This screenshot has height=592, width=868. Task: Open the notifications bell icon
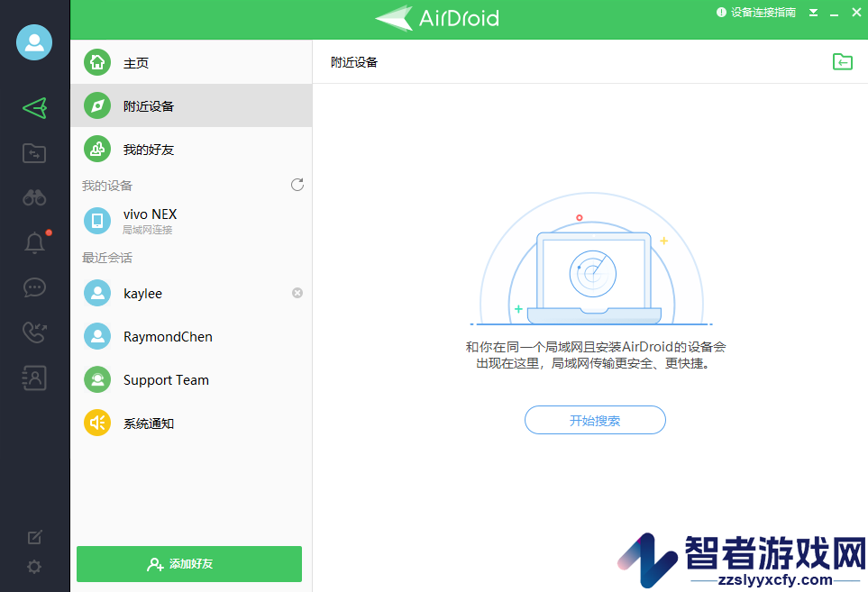point(34,242)
